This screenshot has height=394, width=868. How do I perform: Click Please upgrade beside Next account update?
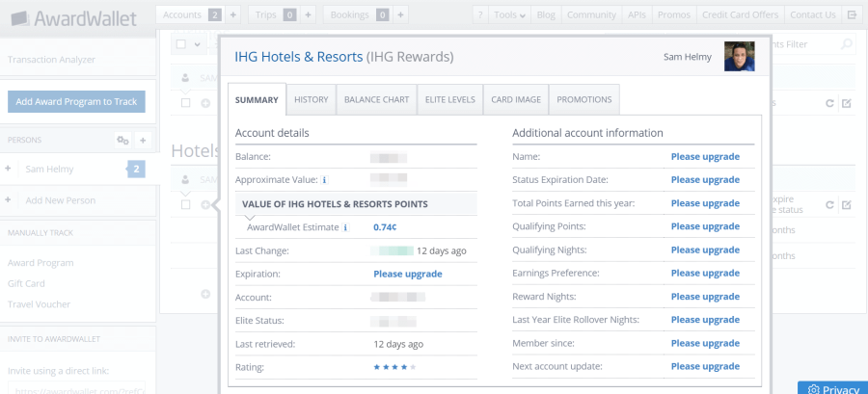click(x=705, y=366)
